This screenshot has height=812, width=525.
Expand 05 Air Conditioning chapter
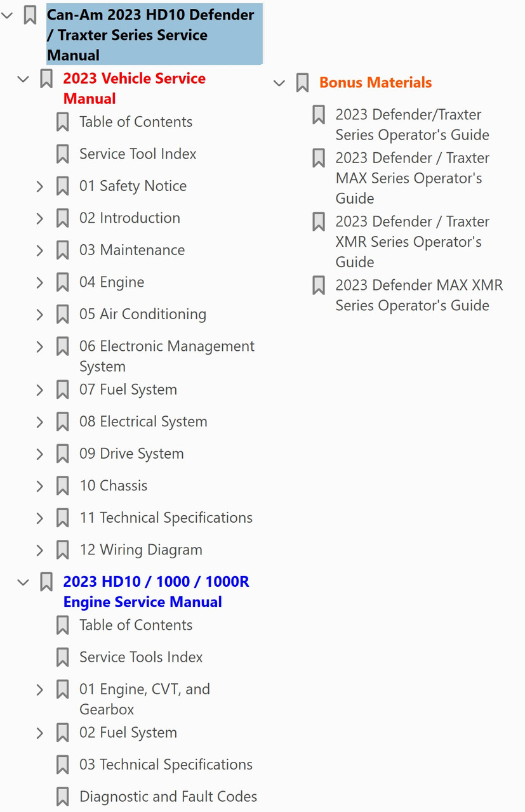pyautogui.click(x=39, y=315)
